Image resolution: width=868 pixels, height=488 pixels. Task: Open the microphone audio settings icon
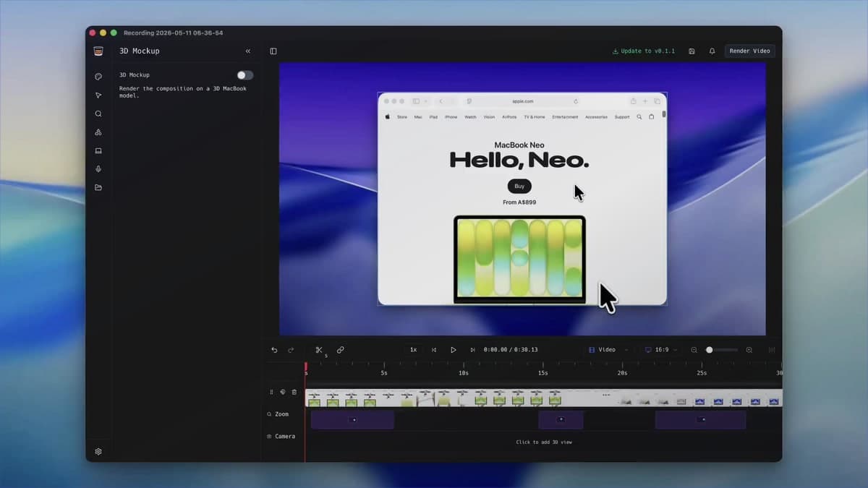pyautogui.click(x=98, y=169)
